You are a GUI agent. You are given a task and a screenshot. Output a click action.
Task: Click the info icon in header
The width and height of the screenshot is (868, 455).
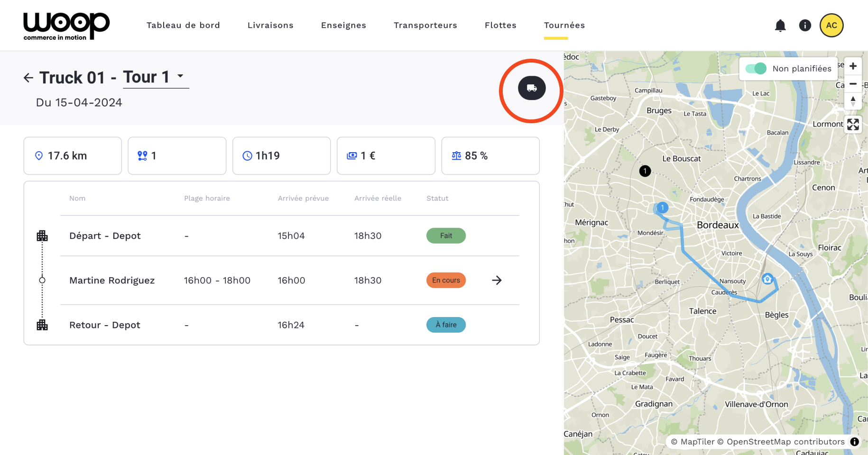pyautogui.click(x=805, y=26)
